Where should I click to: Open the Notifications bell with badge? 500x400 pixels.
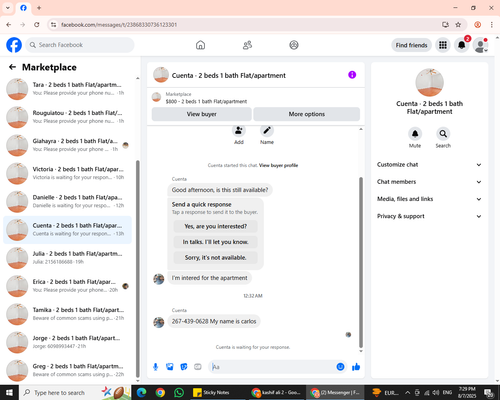462,45
